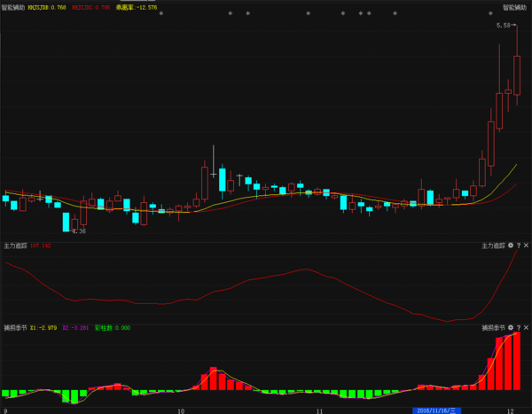The height and width of the screenshot is (414, 532).
Task: Click 智能辅助 label at top right
Action: click(514, 6)
